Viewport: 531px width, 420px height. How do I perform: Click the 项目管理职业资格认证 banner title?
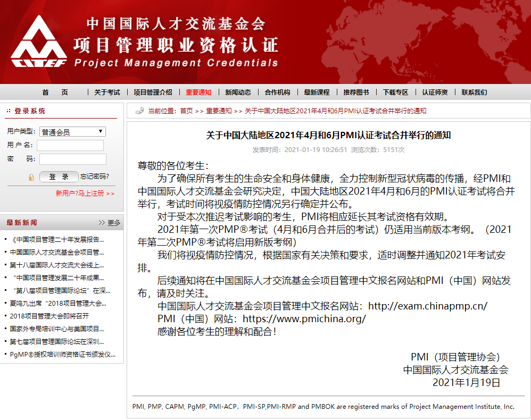pyautogui.click(x=176, y=45)
